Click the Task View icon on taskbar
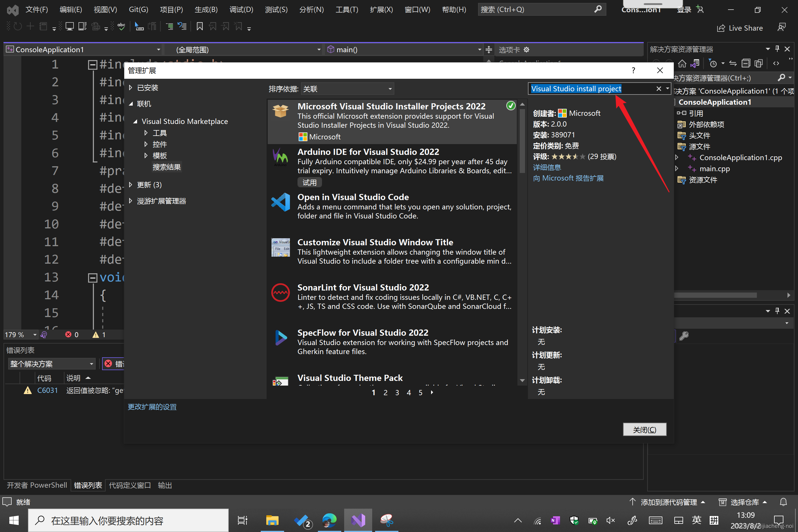The width and height of the screenshot is (798, 532). tap(242, 520)
